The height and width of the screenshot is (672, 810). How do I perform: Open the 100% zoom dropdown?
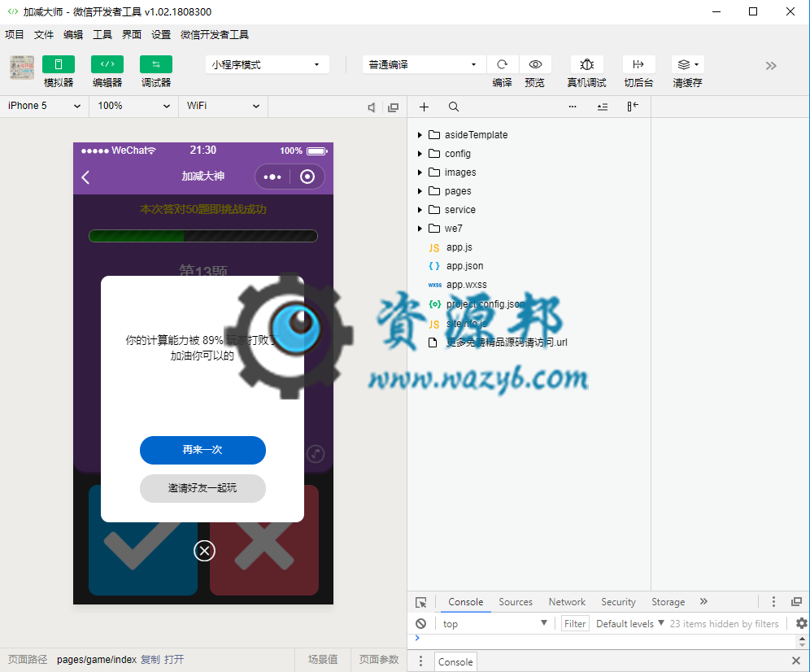134,106
